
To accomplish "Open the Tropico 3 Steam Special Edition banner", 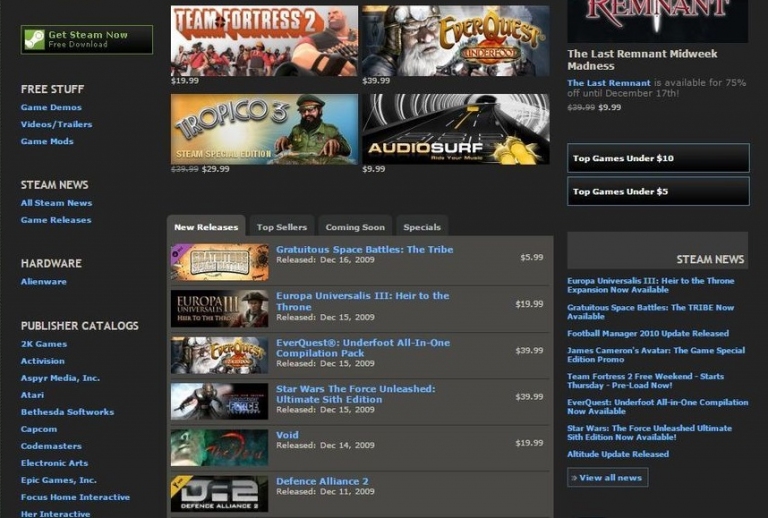I will tap(264, 129).
